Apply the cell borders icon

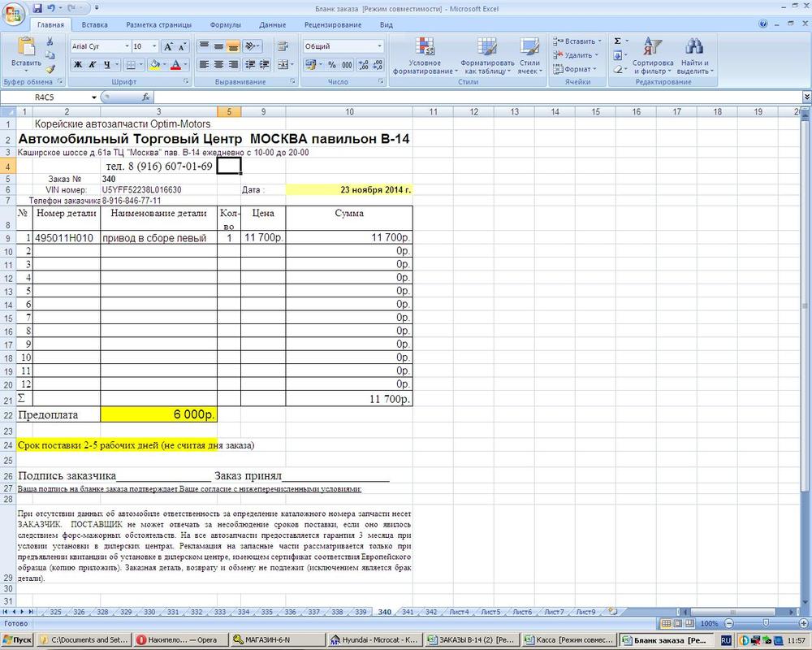tap(132, 65)
